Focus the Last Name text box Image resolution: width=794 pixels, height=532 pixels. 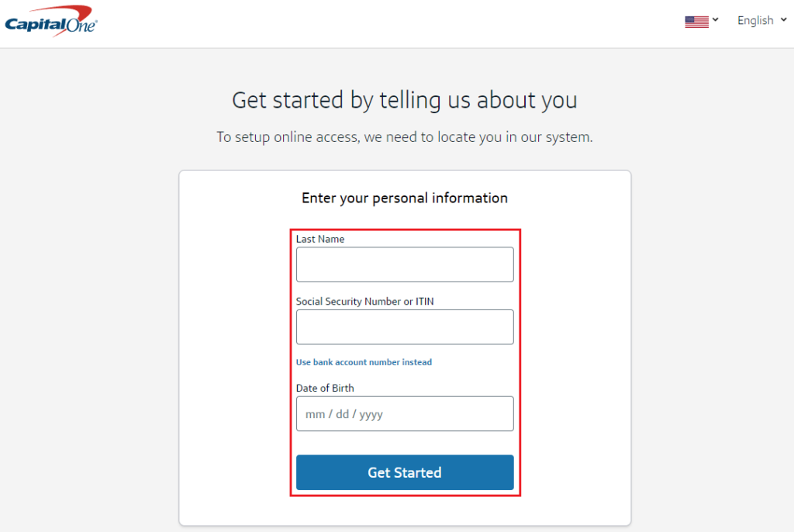click(405, 264)
